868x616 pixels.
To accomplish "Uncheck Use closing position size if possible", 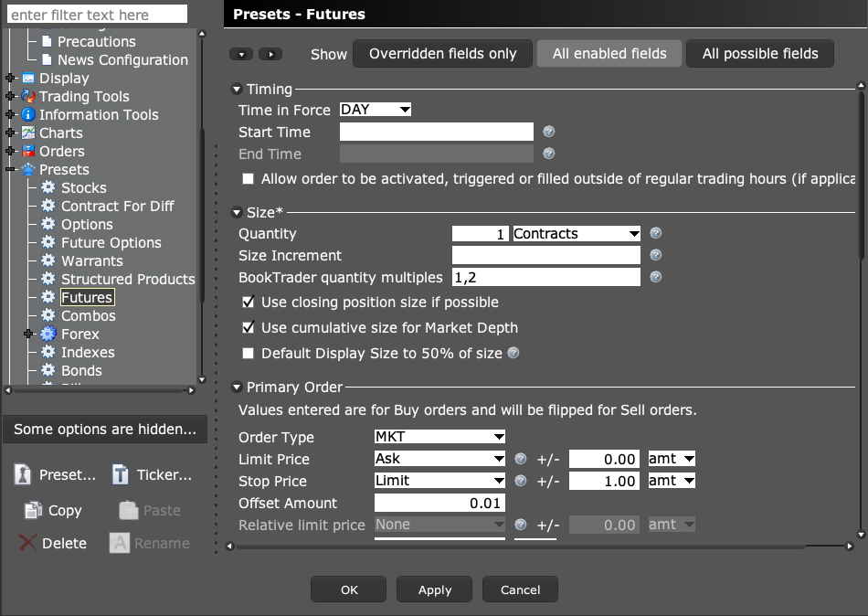I will point(248,302).
